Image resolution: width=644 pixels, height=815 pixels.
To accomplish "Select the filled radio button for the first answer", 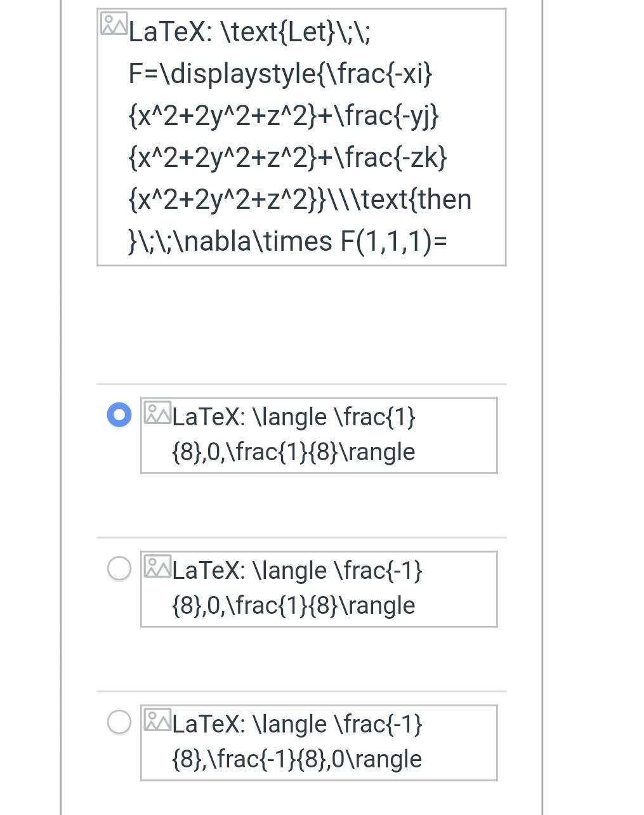I will pyautogui.click(x=117, y=415).
